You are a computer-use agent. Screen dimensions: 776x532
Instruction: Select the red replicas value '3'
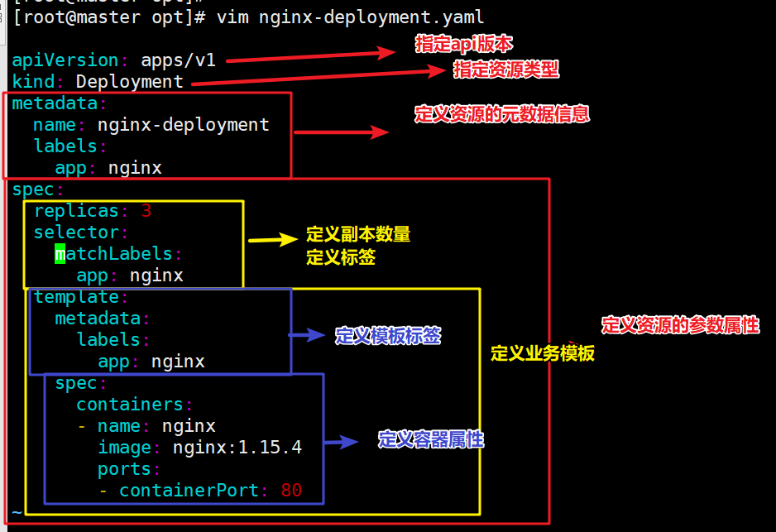coord(146,211)
